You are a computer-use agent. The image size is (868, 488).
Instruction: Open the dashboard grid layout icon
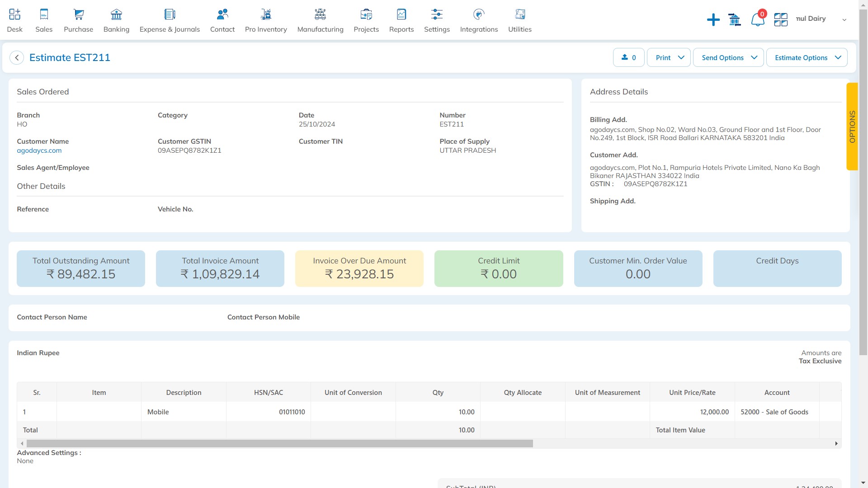coord(781,19)
